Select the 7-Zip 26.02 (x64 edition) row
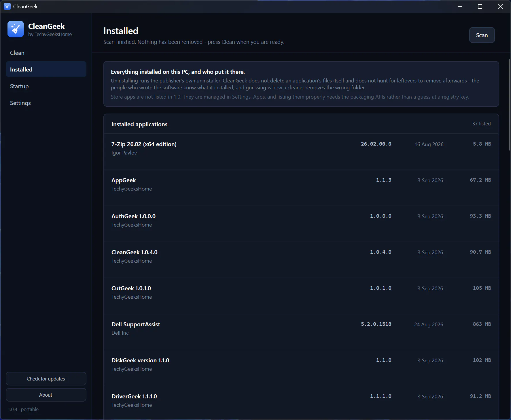The width and height of the screenshot is (511, 420). click(301, 152)
